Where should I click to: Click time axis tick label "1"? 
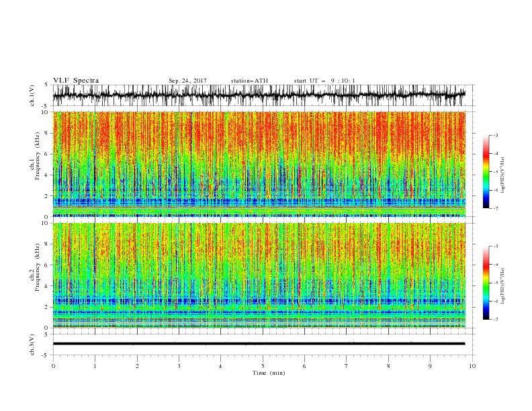[x=95, y=366]
